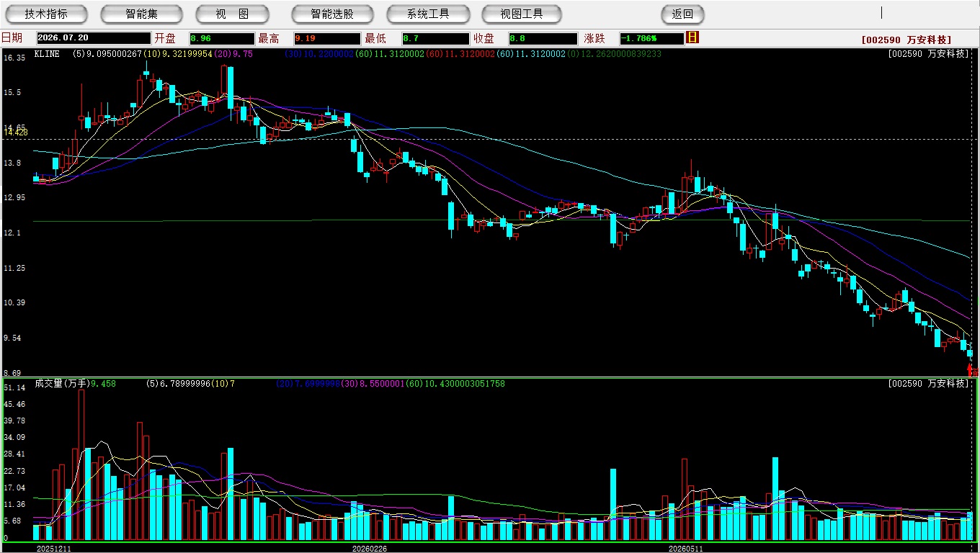This screenshot has width=980, height=553.
Task: Open the 技术指标 menu
Action: [46, 14]
